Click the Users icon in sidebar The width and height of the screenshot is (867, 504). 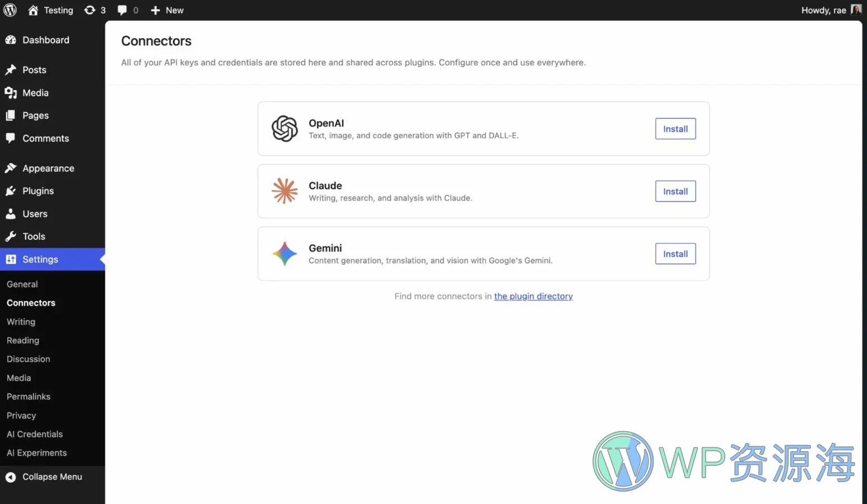point(11,213)
